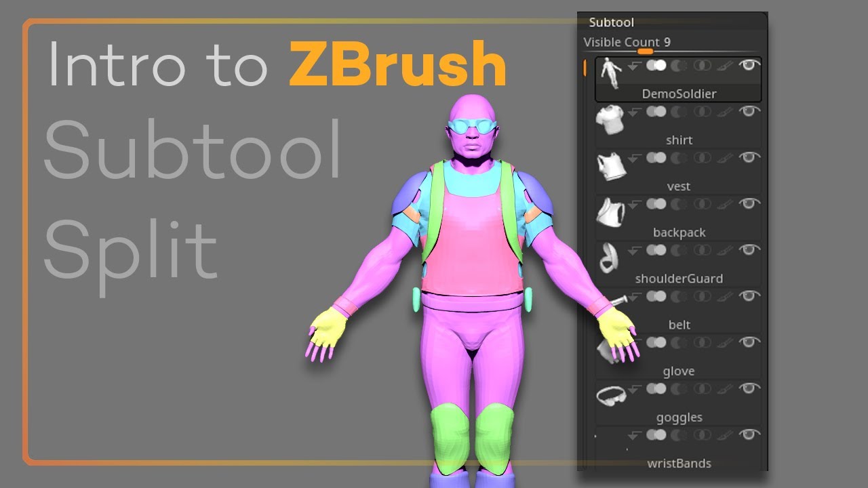This screenshot has width=868, height=488.
Task: Toggle polypaint brush on wristBands
Action: click(725, 435)
